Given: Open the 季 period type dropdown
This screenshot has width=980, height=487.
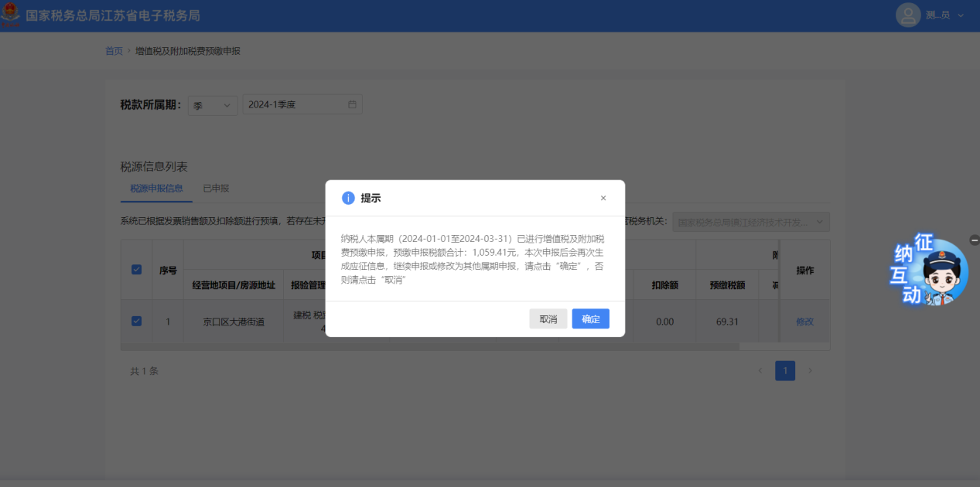Looking at the screenshot, I should (213, 105).
